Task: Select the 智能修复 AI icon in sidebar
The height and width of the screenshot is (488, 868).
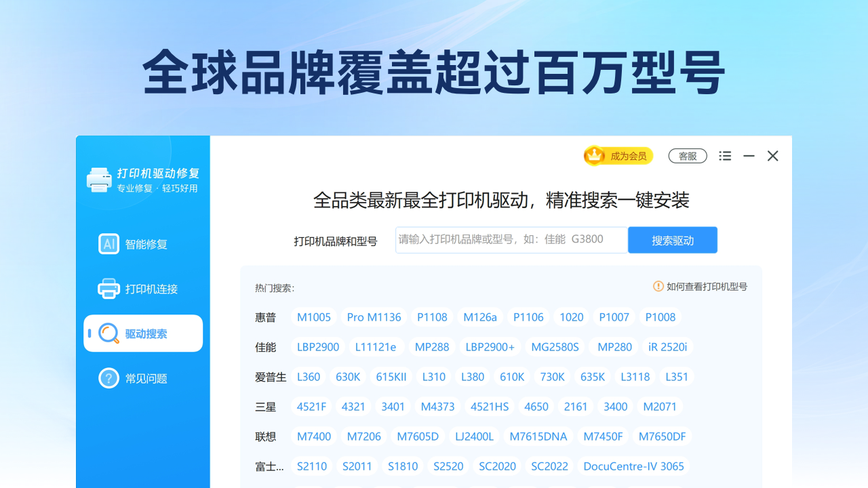Action: point(108,243)
